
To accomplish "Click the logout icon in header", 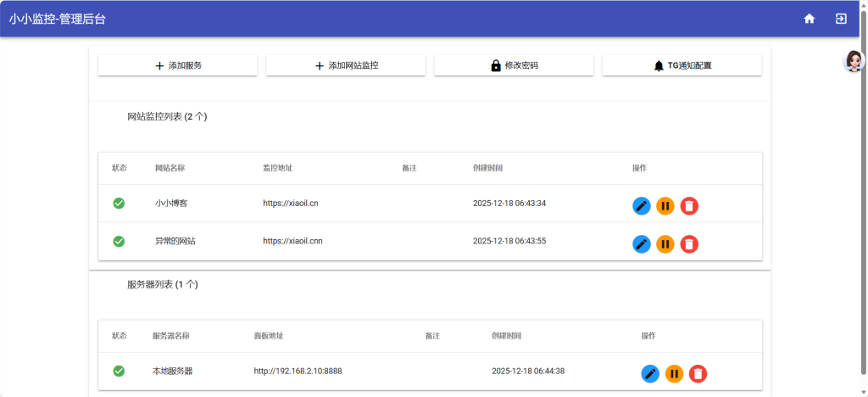I will point(841,19).
